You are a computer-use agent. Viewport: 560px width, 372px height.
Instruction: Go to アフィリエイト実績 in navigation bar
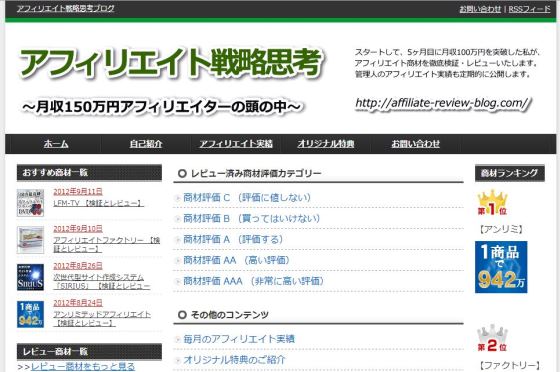236,144
